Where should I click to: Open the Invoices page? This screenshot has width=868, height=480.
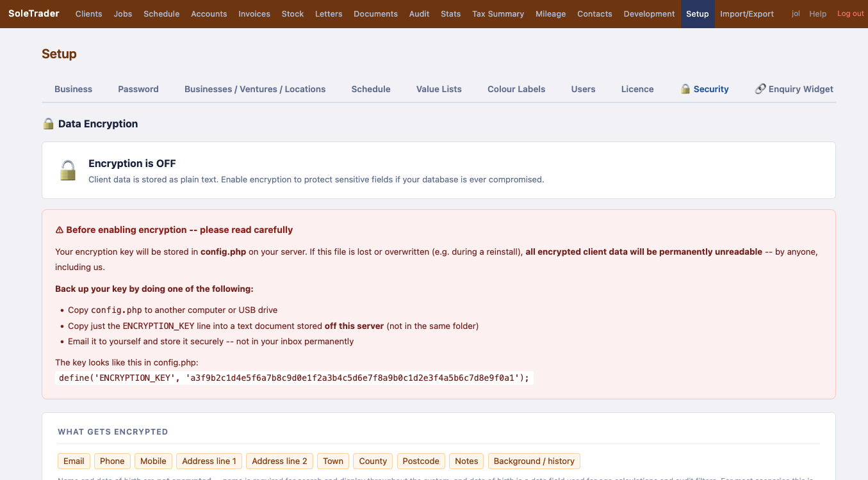click(x=254, y=13)
